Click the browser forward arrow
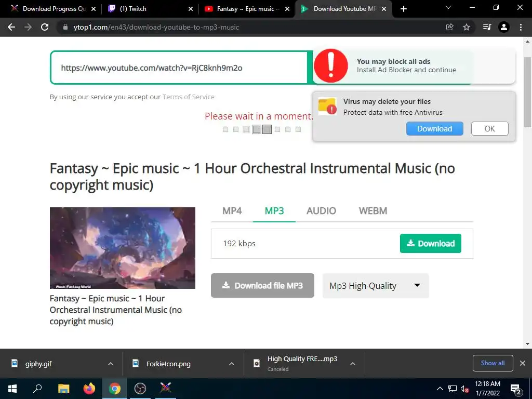The height and width of the screenshot is (399, 532). click(x=28, y=27)
